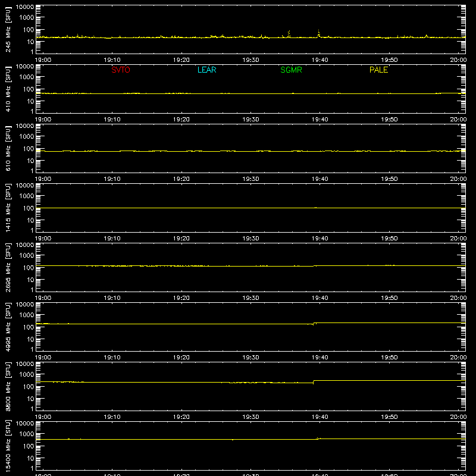Click 19:50 tick label under 4995 MHz plot
The image size is (476, 476).
pyautogui.click(x=389, y=358)
